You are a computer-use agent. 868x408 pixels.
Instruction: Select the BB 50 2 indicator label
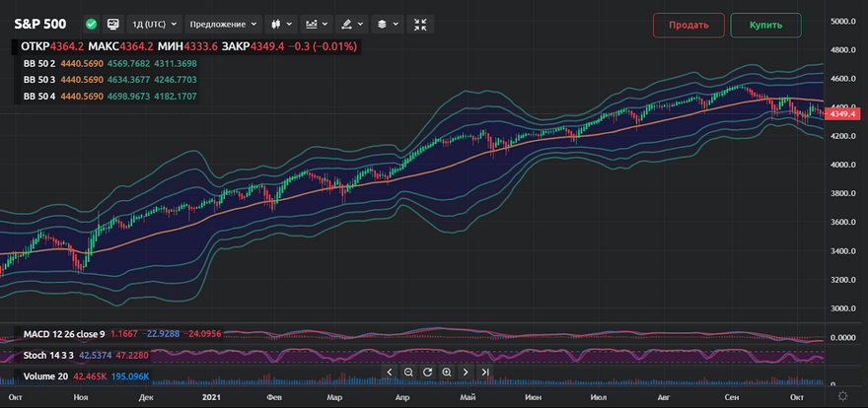40,63
